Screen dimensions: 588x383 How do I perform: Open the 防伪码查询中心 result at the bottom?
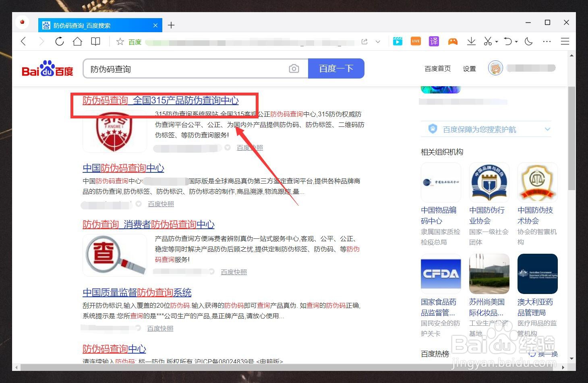[114, 349]
